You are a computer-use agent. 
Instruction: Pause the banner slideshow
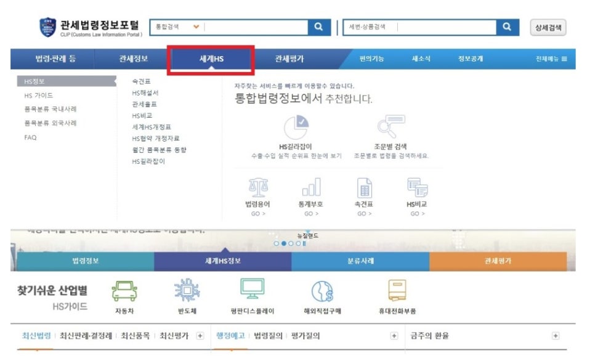pos(304,244)
